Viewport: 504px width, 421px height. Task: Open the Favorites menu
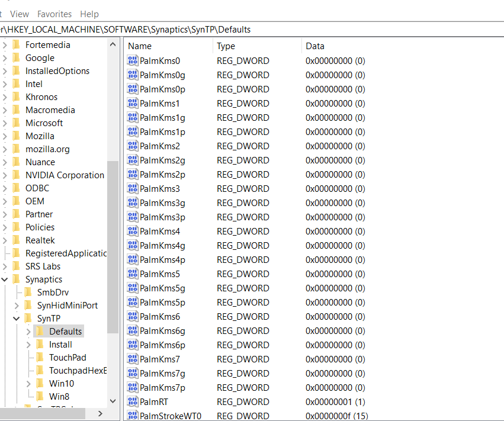(54, 14)
